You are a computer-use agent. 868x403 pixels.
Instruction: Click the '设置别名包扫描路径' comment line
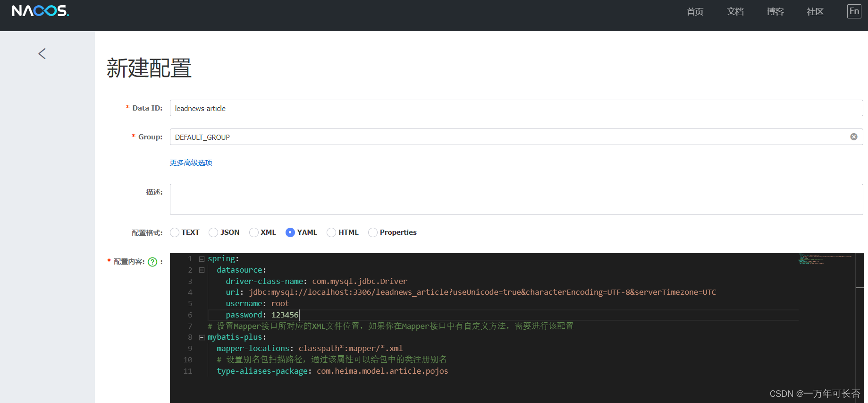331,360
